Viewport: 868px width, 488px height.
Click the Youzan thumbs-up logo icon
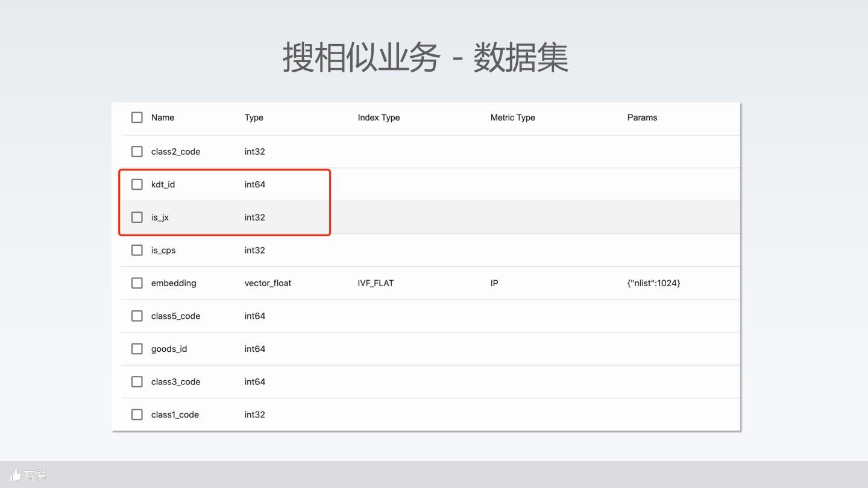(16, 475)
